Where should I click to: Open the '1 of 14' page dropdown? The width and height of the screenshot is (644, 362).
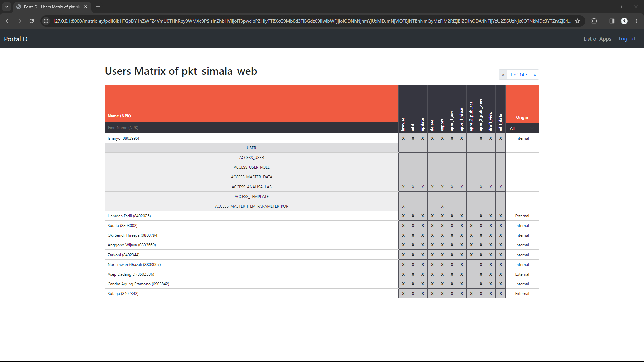(x=519, y=75)
